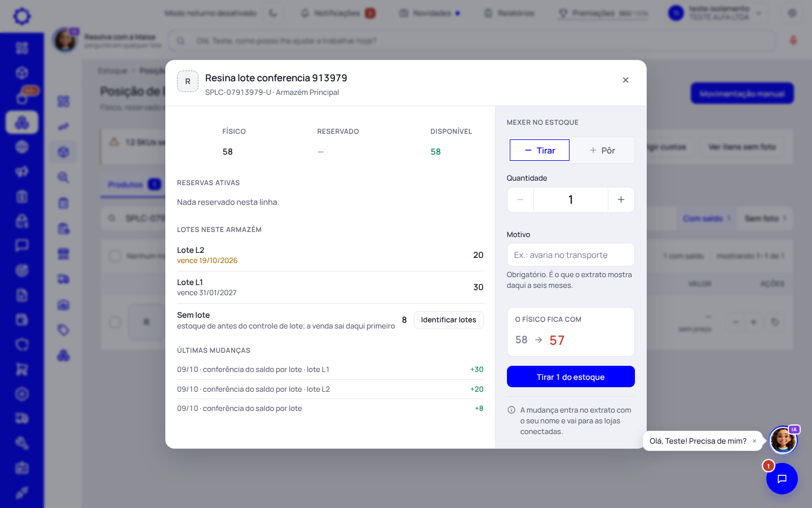Click the 'vence 19/10/2026' expiry text
This screenshot has height=508, width=812.
207,261
